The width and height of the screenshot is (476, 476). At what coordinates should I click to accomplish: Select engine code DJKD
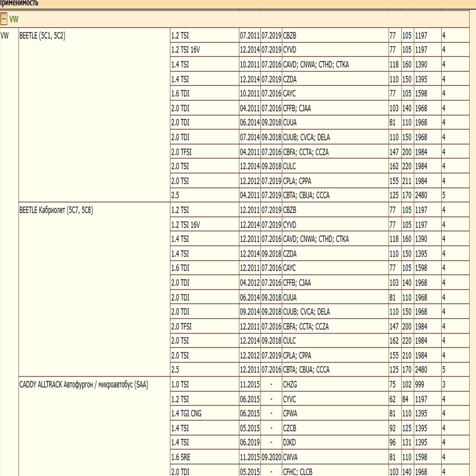point(289,443)
